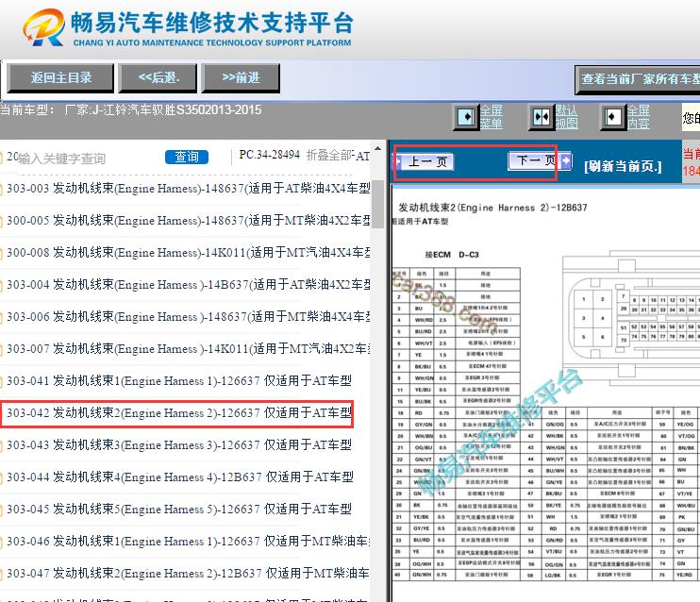This screenshot has width=700, height=602.
Task: Click the blue 查询 search button
Action: click(187, 157)
